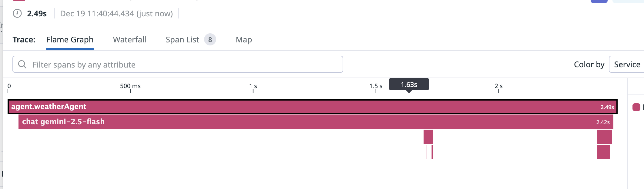Click the clock icon beside the duration
The width and height of the screenshot is (644, 189).
coord(17,14)
